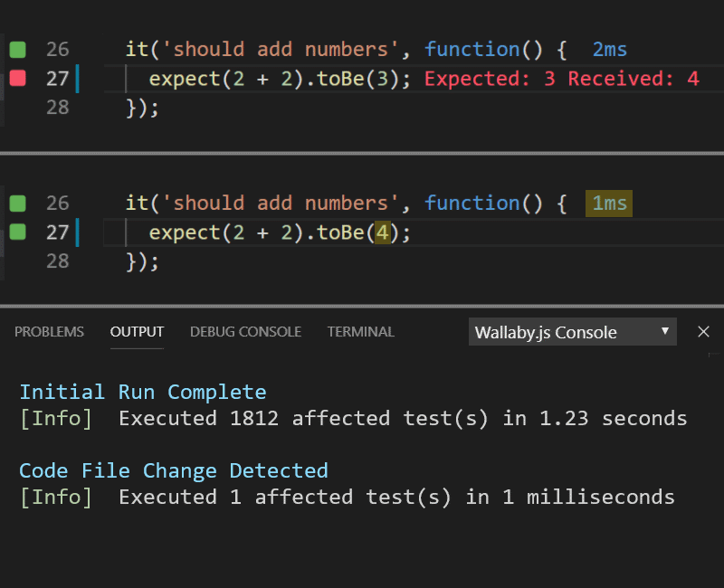Click 'Executed 1812 affected test(s)' line

point(354,419)
